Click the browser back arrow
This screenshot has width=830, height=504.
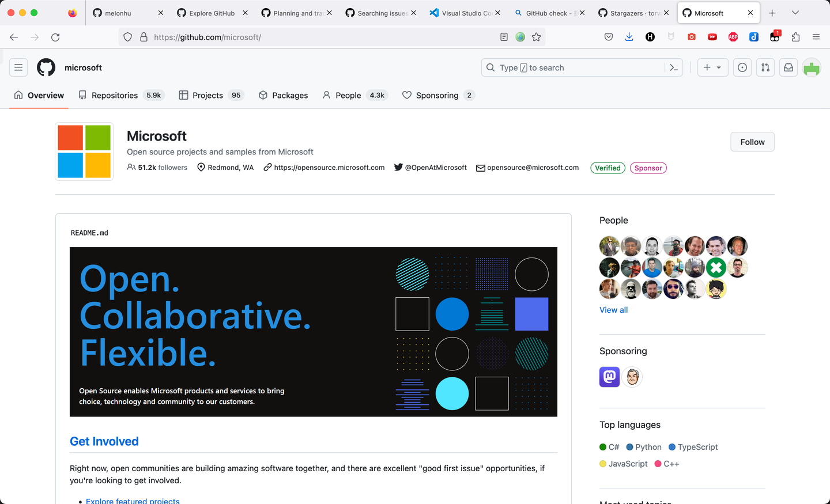14,37
